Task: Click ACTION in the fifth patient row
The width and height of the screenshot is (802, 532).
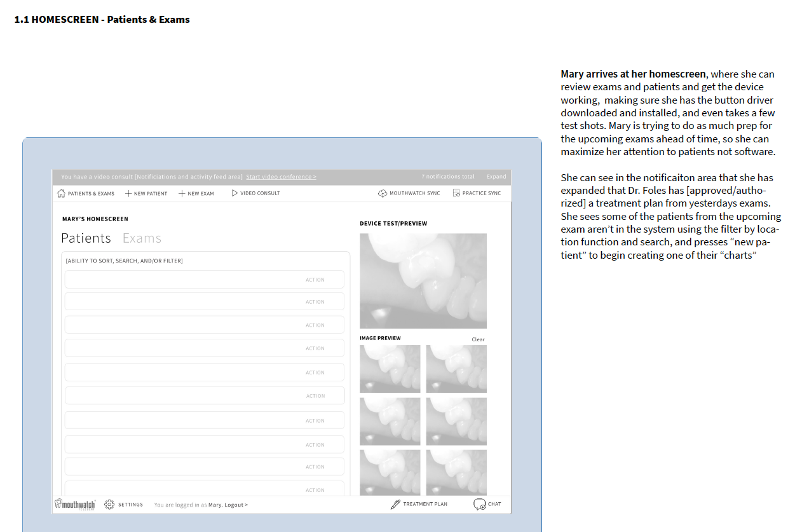Action: 315,372
